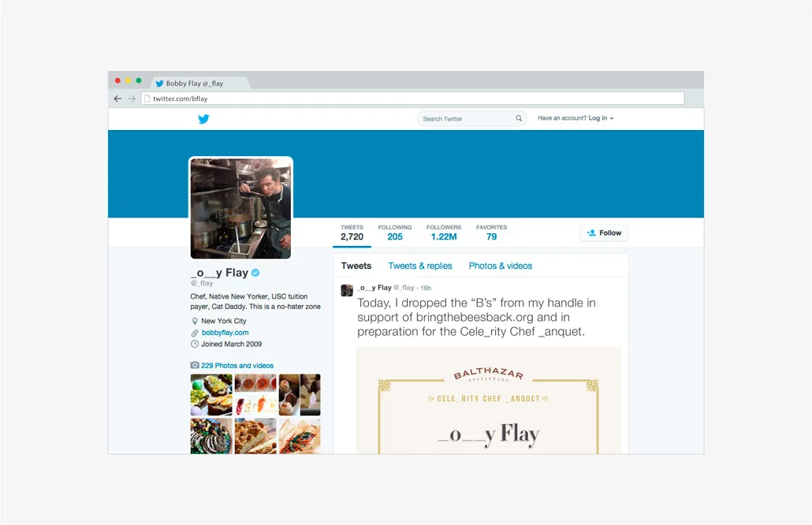
Task: Click the tweet text about dropping the B's
Action: [x=476, y=317]
